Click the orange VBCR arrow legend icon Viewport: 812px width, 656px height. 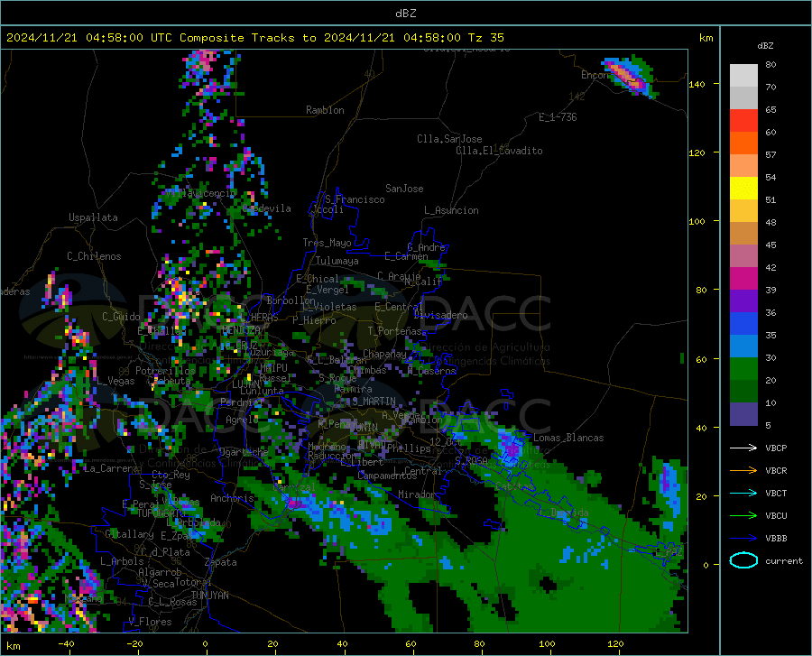coord(743,470)
